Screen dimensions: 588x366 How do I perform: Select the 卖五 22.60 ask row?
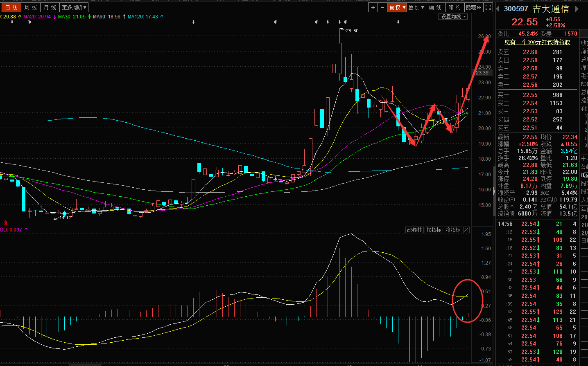click(537, 52)
